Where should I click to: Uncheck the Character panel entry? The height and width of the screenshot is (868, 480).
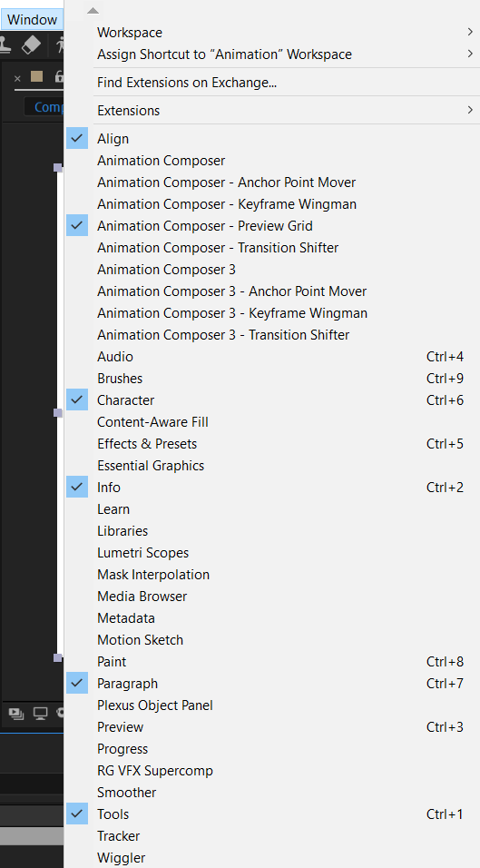271,400
